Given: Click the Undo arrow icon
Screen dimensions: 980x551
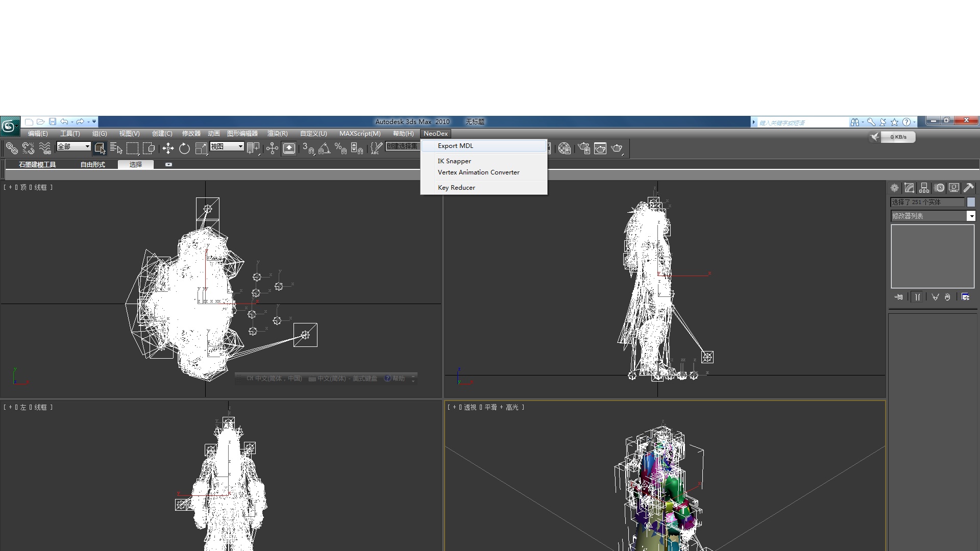Looking at the screenshot, I should coord(64,122).
